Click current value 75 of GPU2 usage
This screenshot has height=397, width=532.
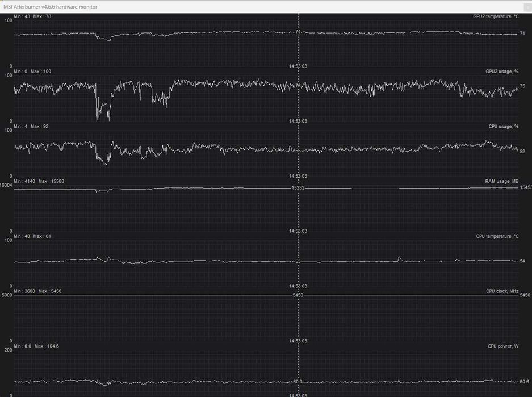click(x=522, y=86)
